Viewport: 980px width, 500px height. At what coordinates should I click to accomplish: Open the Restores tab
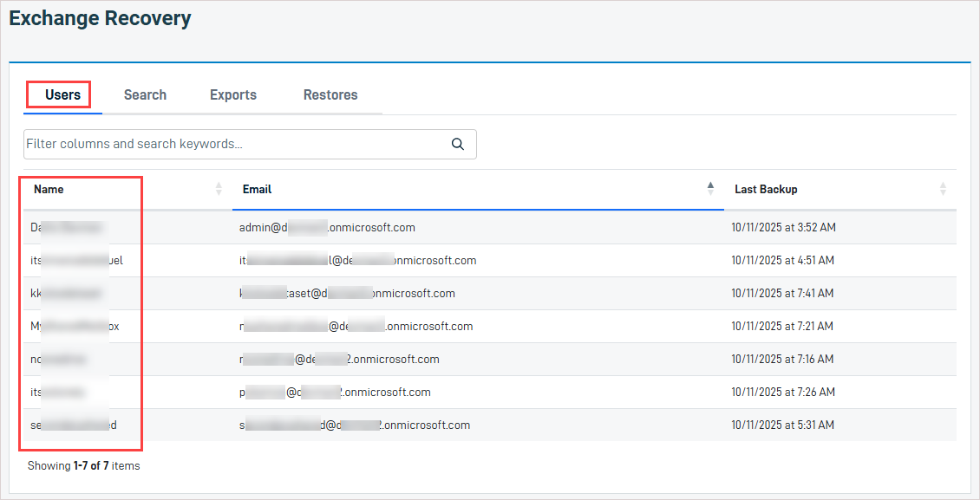coord(330,94)
